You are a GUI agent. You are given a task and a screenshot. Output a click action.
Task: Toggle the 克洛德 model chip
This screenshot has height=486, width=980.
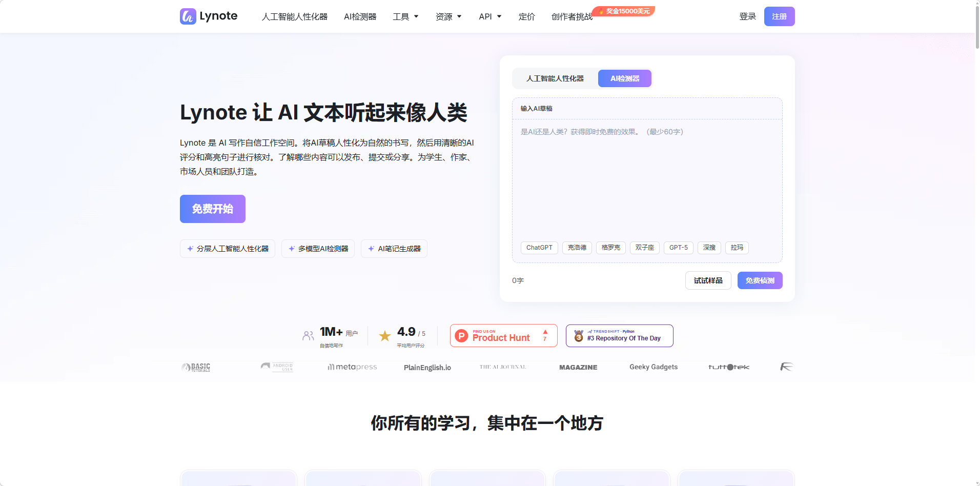pos(577,248)
